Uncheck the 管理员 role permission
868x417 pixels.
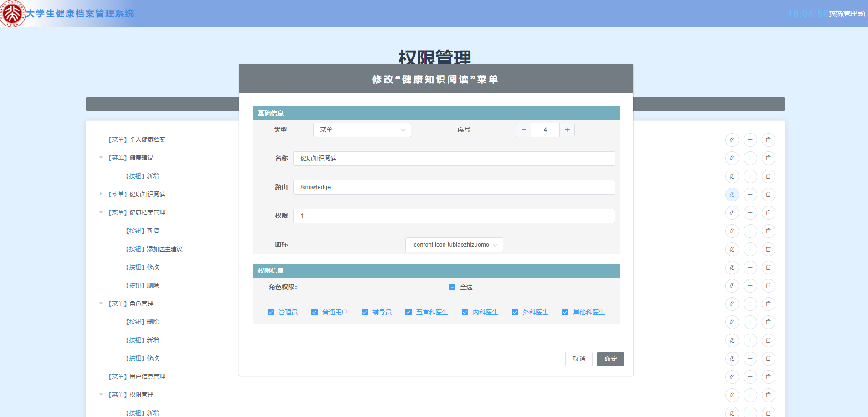click(x=271, y=312)
